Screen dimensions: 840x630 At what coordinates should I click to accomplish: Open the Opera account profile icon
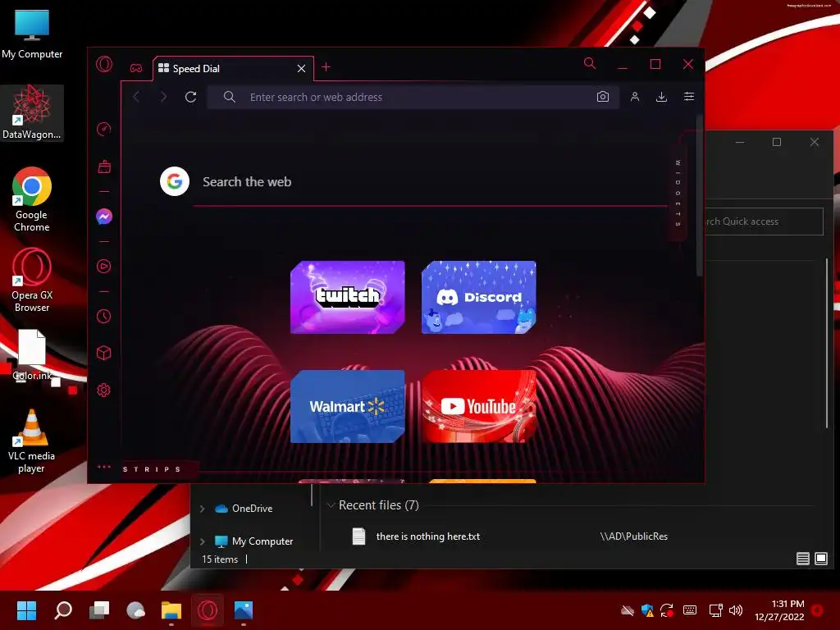pos(635,97)
